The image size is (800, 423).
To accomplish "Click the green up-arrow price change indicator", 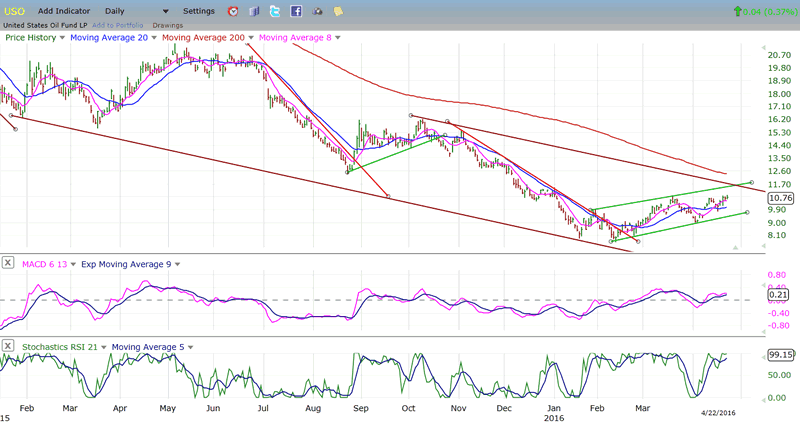I will pos(738,11).
